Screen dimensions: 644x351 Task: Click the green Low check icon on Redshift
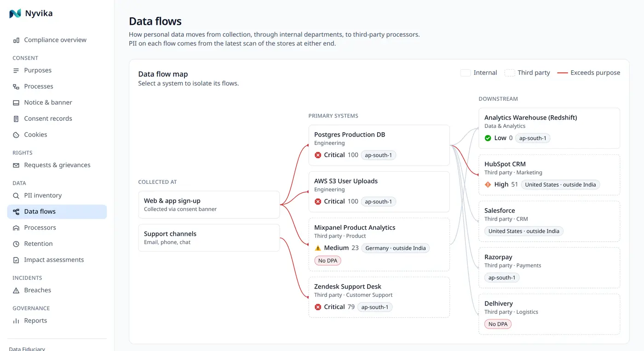click(x=488, y=138)
